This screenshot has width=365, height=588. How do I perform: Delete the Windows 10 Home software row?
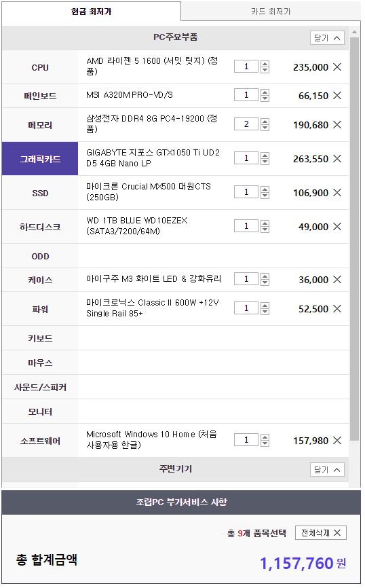[338, 440]
